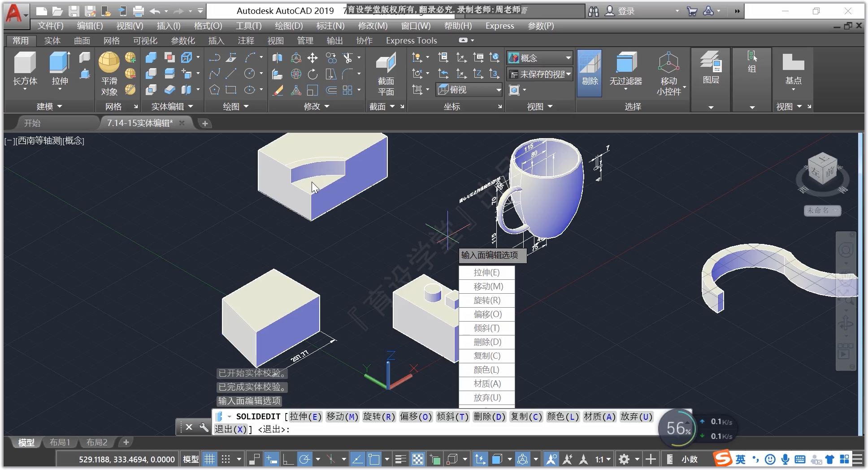The width and height of the screenshot is (868, 470).
Task: Click 复制(C) option in command line
Action: click(x=526, y=416)
